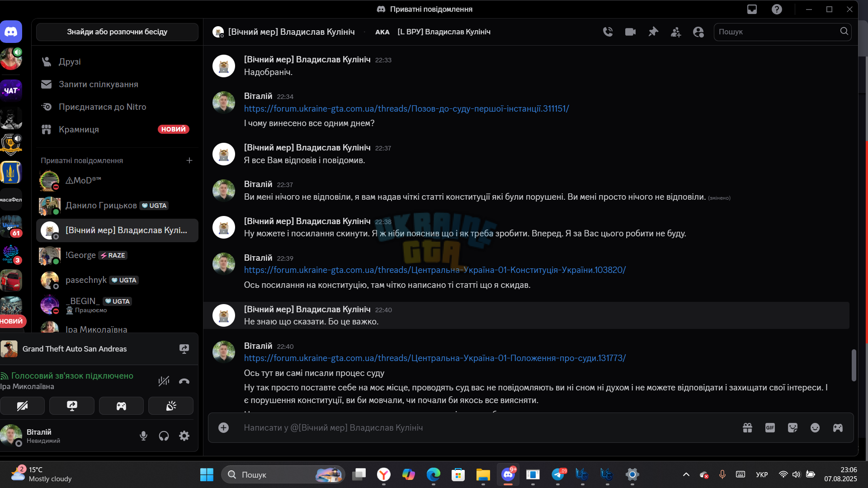Open user settings gear

click(184, 436)
